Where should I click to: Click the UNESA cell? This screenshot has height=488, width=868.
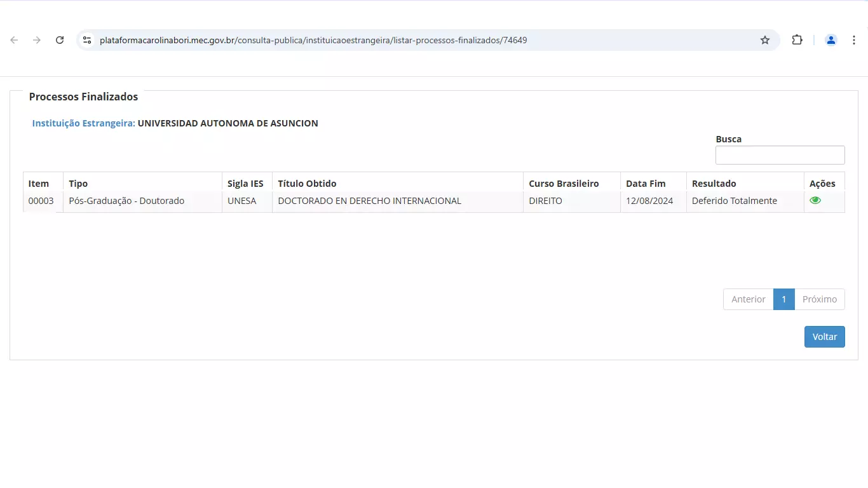click(x=247, y=201)
